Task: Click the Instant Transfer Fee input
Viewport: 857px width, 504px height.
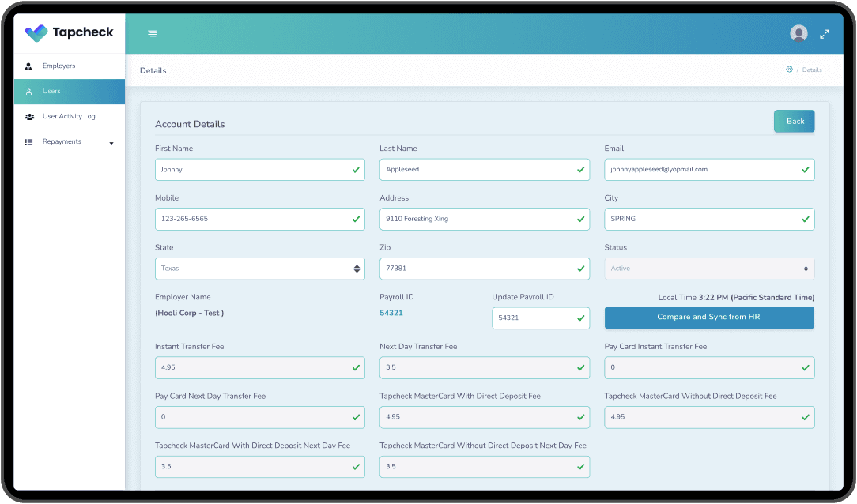Action: click(x=259, y=367)
